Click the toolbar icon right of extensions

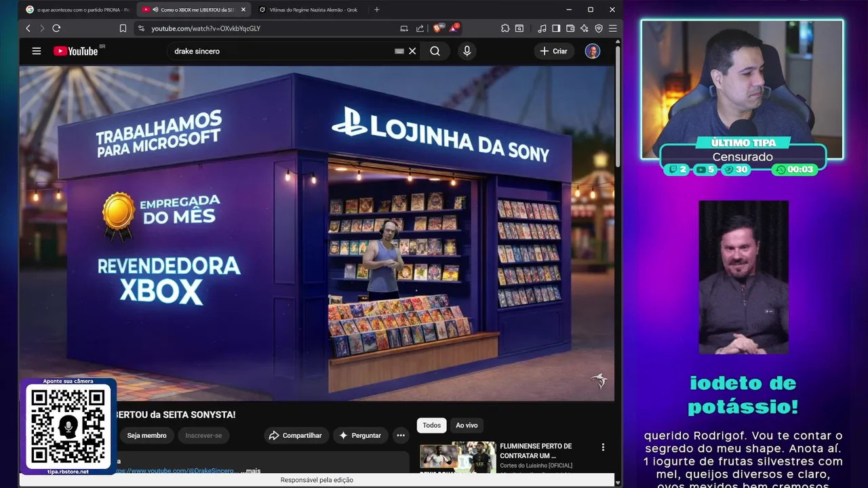[519, 28]
